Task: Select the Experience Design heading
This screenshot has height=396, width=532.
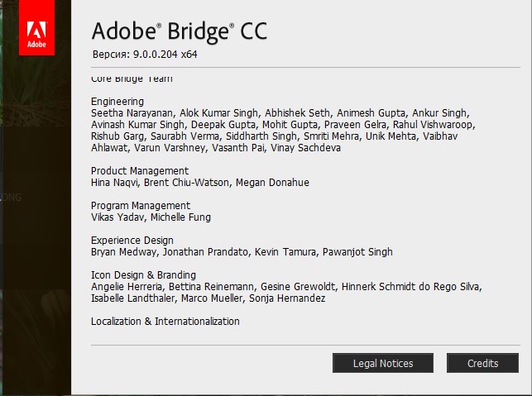Action: 132,241
